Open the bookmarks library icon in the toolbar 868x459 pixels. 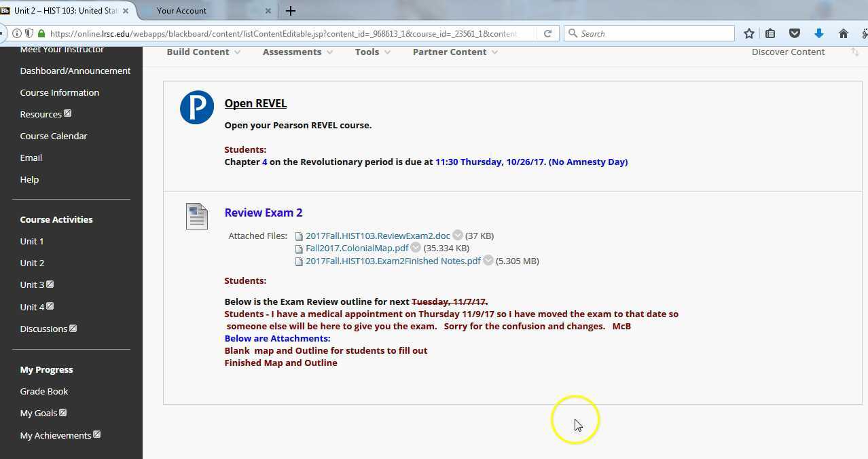[770, 33]
